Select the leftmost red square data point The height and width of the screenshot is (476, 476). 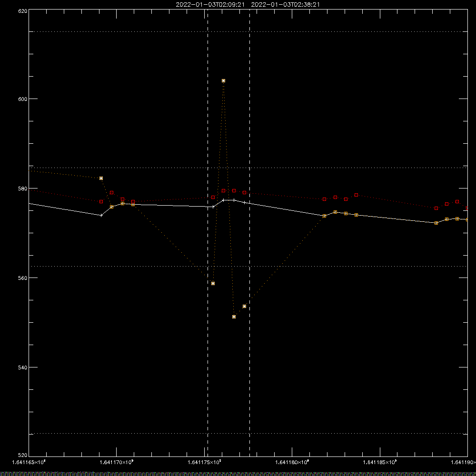[x=101, y=201]
